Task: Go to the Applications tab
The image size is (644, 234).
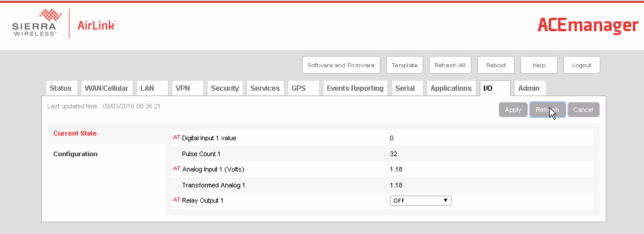Action: click(451, 88)
